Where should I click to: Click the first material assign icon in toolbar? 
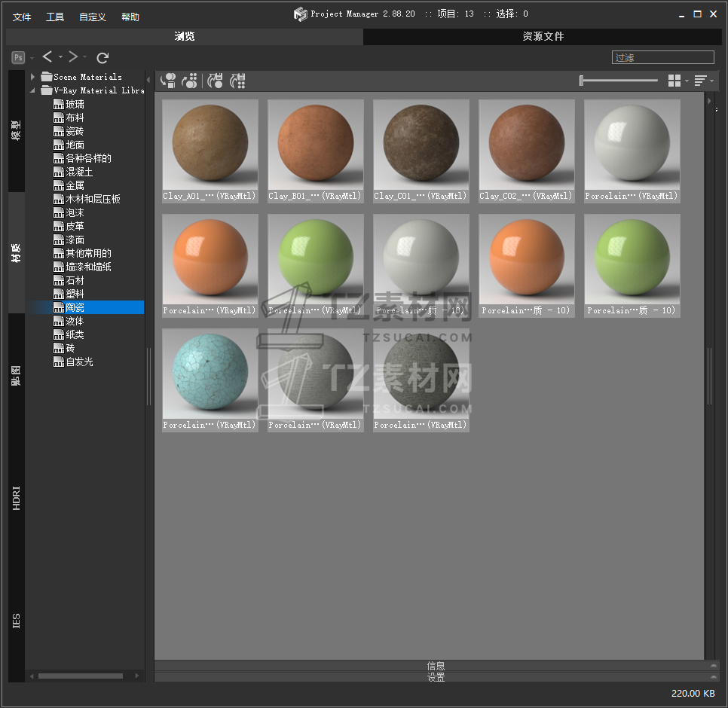[169, 81]
